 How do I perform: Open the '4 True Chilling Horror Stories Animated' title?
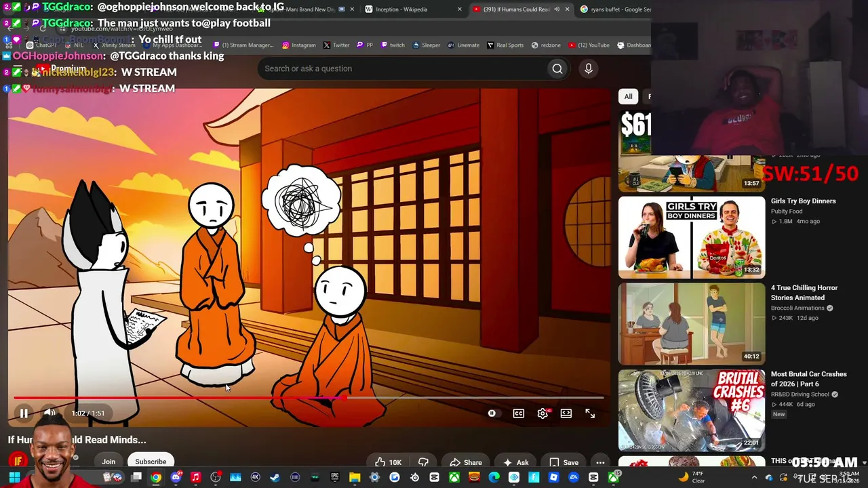pos(804,293)
